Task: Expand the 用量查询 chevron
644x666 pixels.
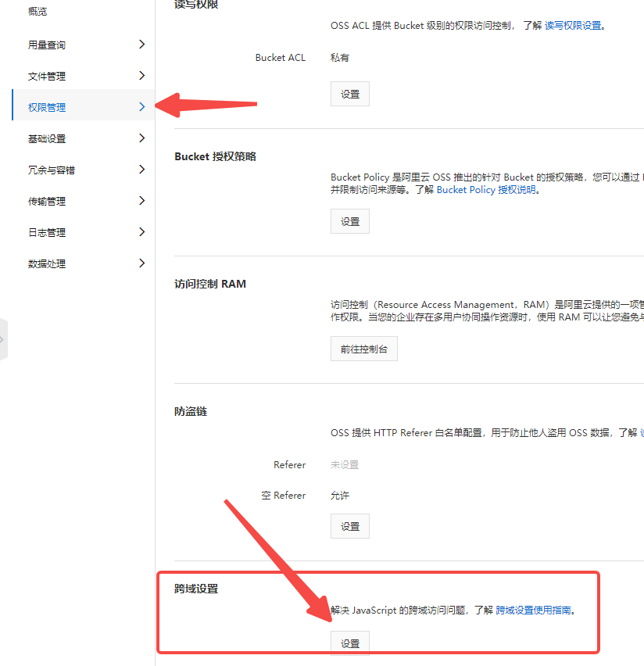Action: 142,45
